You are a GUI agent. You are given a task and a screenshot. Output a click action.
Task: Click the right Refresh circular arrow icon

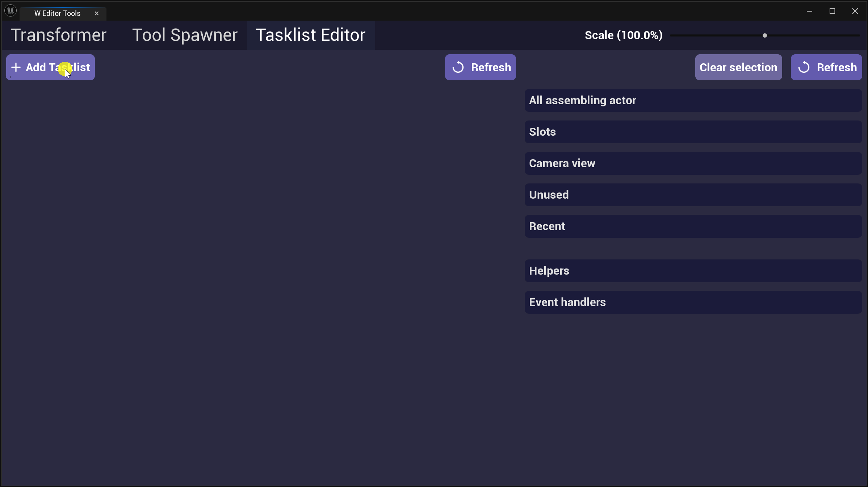pos(804,67)
